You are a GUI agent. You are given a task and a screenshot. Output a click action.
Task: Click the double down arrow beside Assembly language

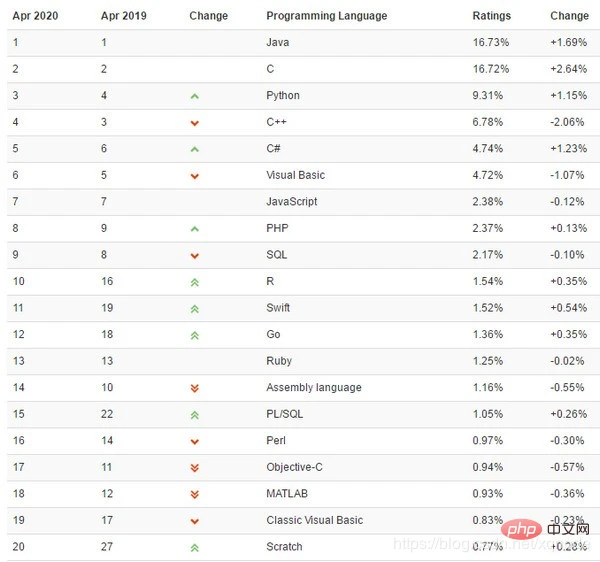(195, 388)
